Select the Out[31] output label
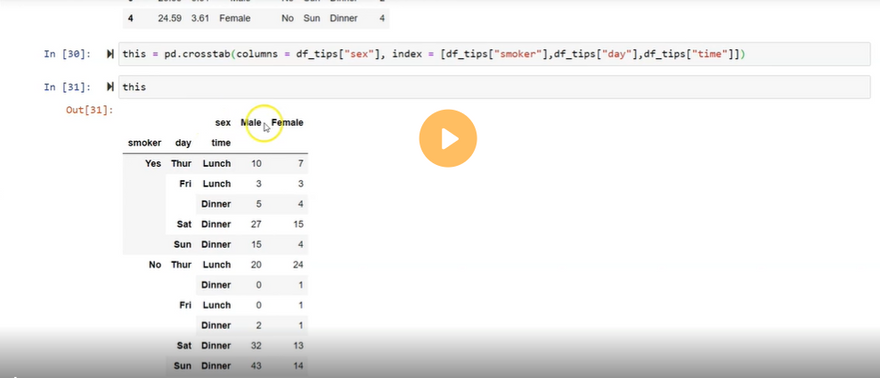 tap(90, 110)
